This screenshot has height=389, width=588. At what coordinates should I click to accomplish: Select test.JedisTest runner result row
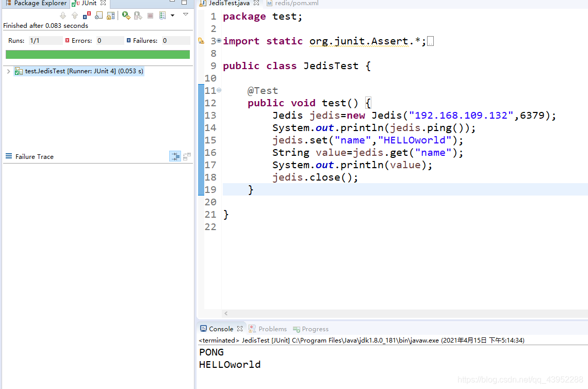[x=79, y=71]
